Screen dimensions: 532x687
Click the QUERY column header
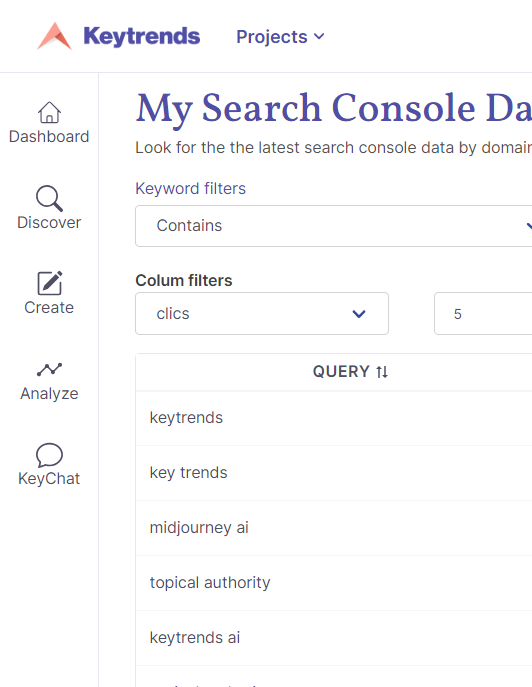click(x=350, y=372)
